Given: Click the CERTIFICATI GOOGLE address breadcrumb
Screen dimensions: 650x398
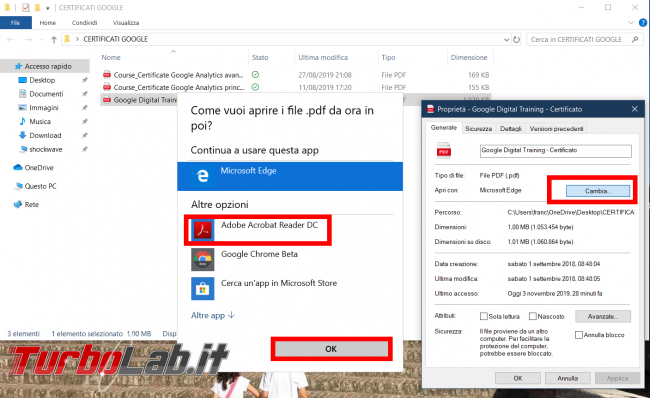Looking at the screenshot, I should (x=116, y=39).
